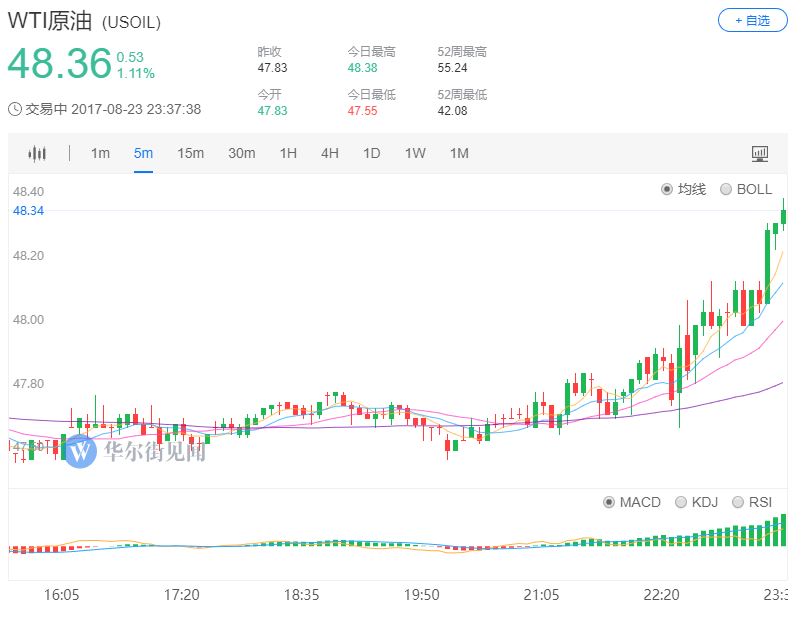Click the 22:20 time axis label
Viewport: 801px width, 617px height.
pyautogui.click(x=661, y=595)
